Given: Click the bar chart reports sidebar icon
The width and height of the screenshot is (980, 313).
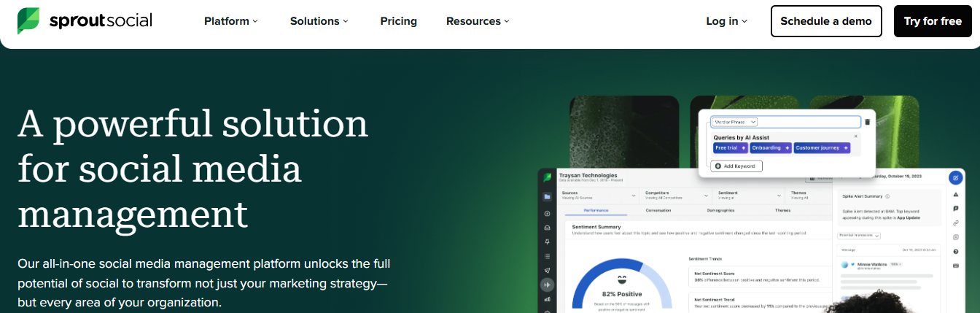Looking at the screenshot, I should (x=547, y=299).
